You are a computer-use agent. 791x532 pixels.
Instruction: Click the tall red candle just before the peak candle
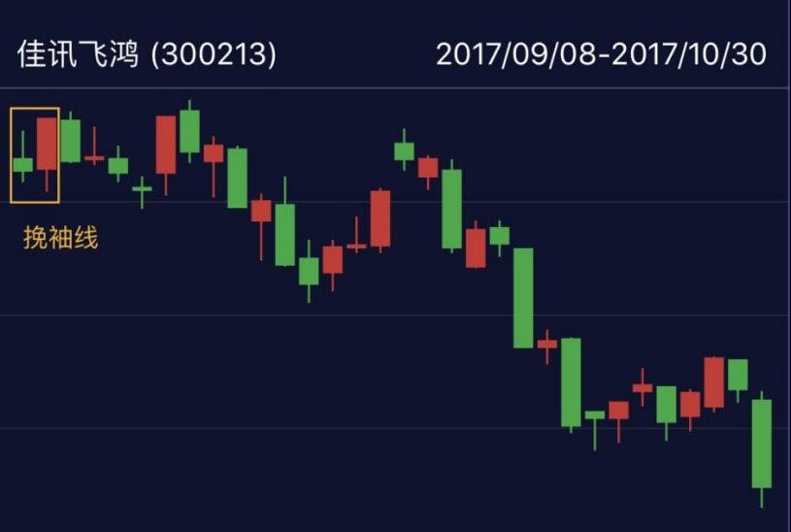(166, 145)
